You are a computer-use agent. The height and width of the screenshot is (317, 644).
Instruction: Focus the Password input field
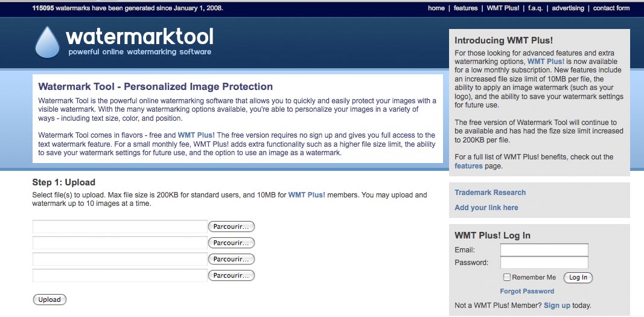[x=544, y=263]
